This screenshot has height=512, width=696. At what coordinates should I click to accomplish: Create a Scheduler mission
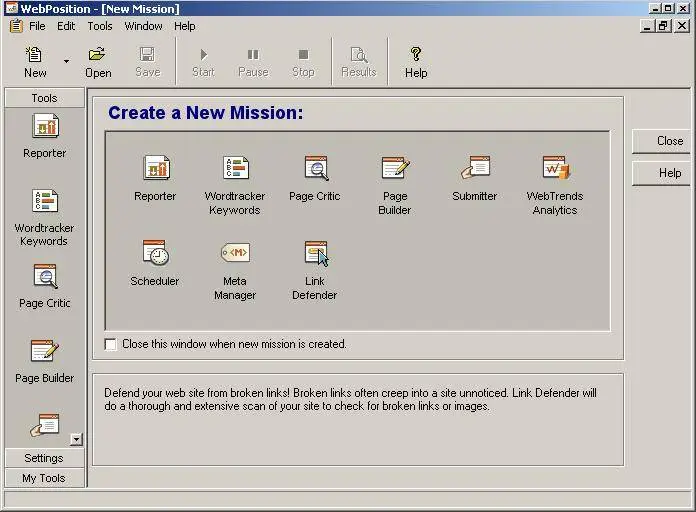(x=154, y=263)
